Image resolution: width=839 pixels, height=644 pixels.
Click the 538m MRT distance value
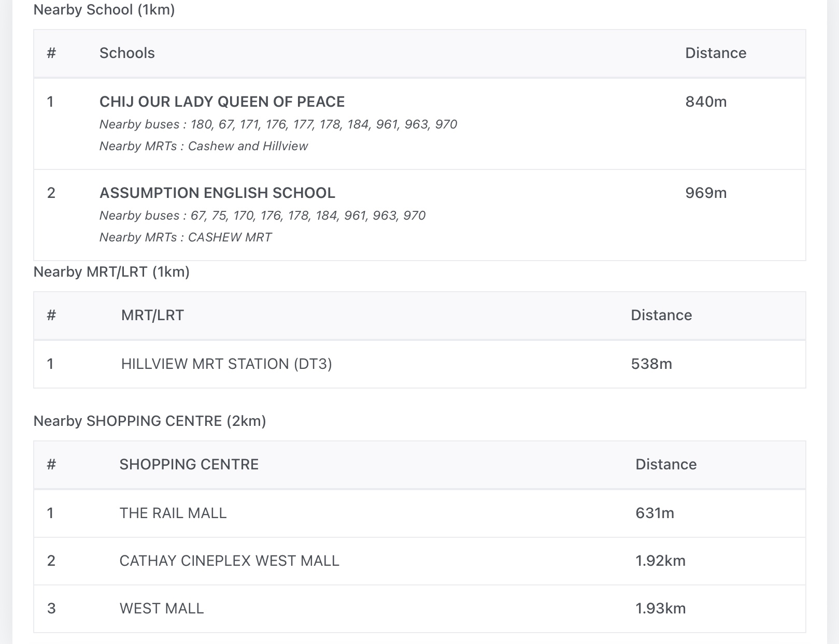[651, 364]
